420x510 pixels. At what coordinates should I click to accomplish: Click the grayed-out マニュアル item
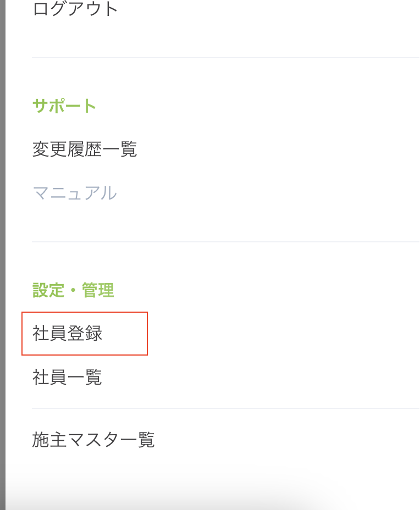(75, 193)
